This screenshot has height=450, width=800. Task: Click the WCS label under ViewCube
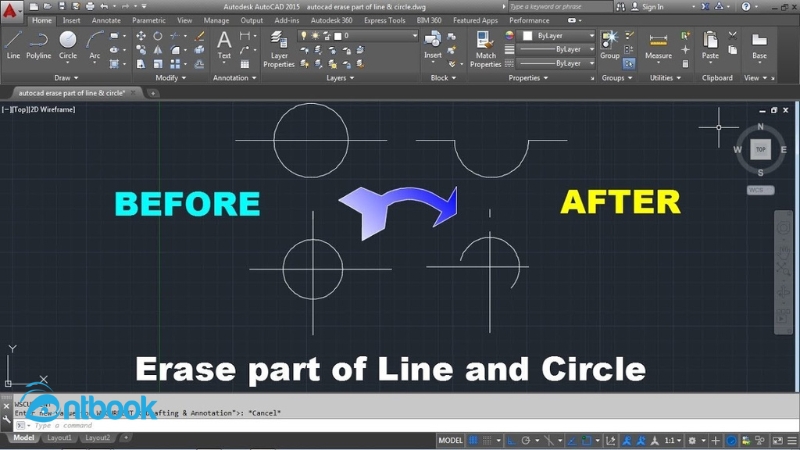pyautogui.click(x=760, y=190)
